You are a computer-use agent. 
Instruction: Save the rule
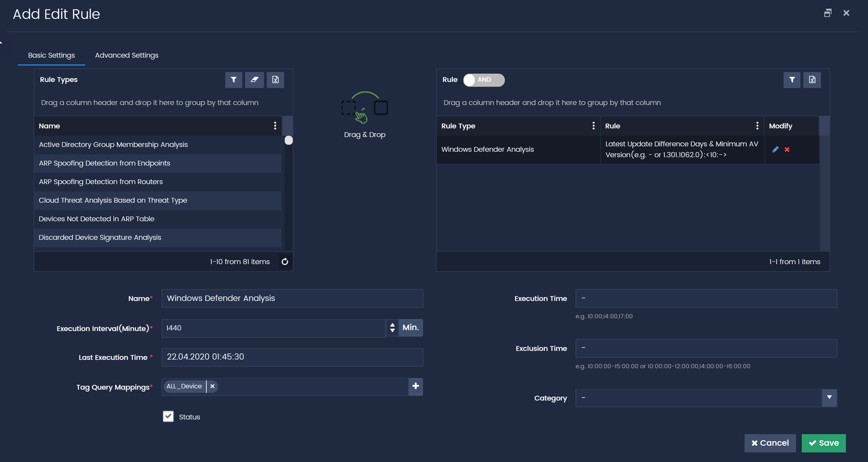point(824,443)
